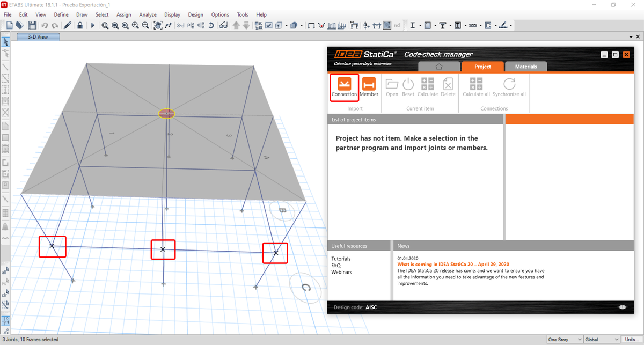Toggle the model lock padlock
Screen dimensions: 644x345
[79, 25]
